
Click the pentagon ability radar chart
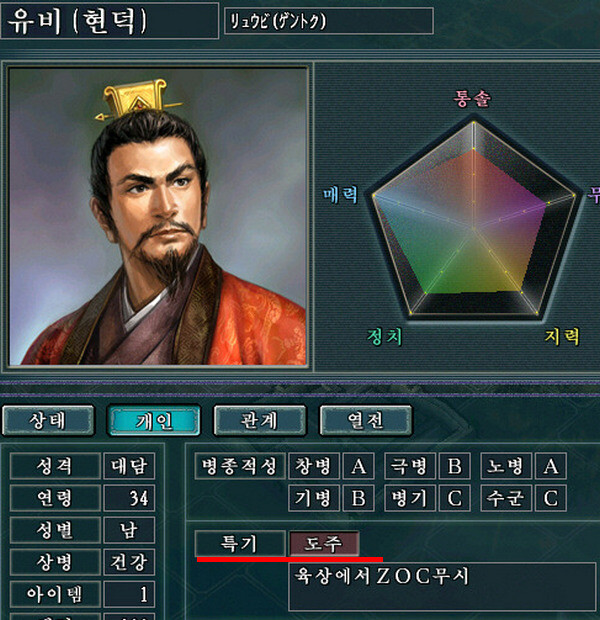(473, 217)
